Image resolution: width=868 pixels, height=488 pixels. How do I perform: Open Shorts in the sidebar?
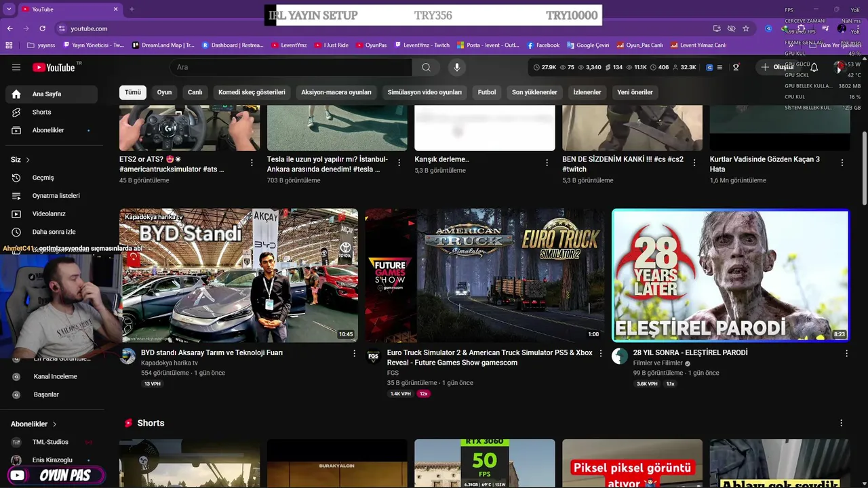click(x=52, y=112)
